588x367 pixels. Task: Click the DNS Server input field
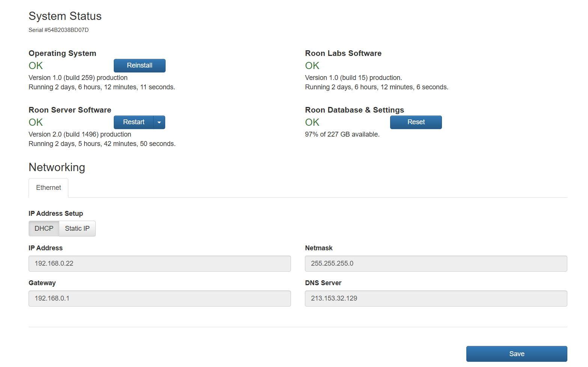[x=436, y=299]
